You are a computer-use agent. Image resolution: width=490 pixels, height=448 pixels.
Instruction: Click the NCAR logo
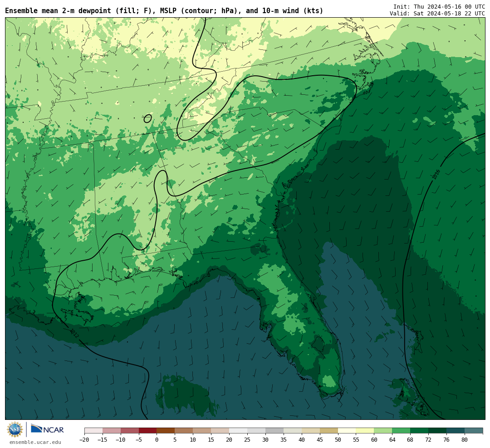tap(47, 429)
